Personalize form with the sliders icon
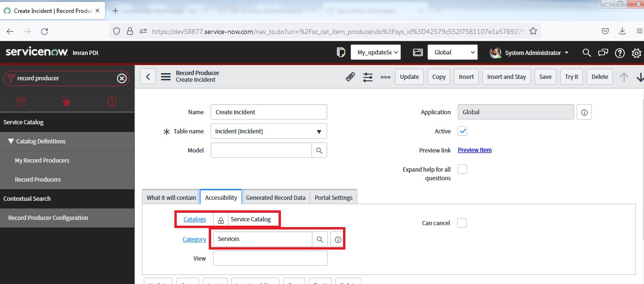644x284 pixels. (368, 76)
